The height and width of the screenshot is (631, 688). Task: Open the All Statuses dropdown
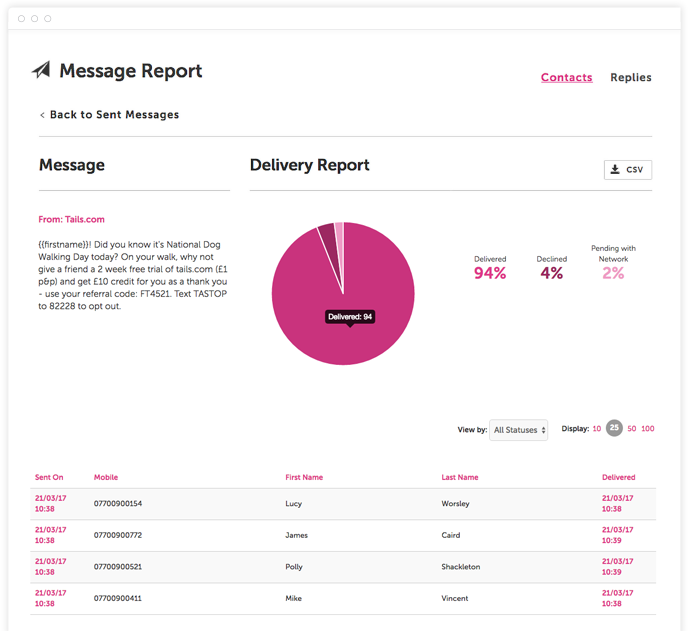(519, 430)
